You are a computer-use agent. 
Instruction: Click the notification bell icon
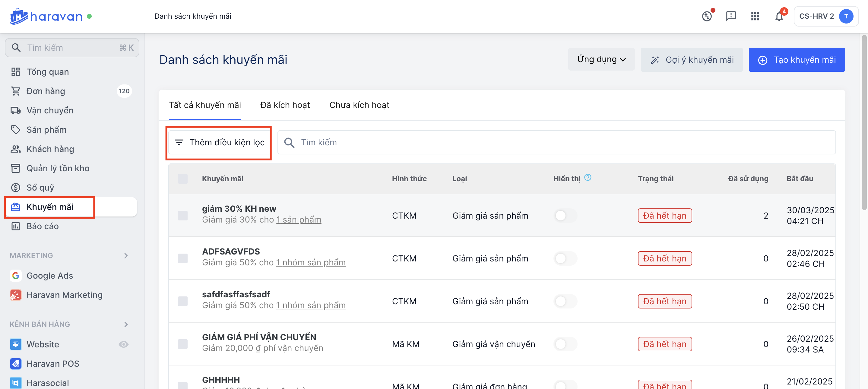779,16
